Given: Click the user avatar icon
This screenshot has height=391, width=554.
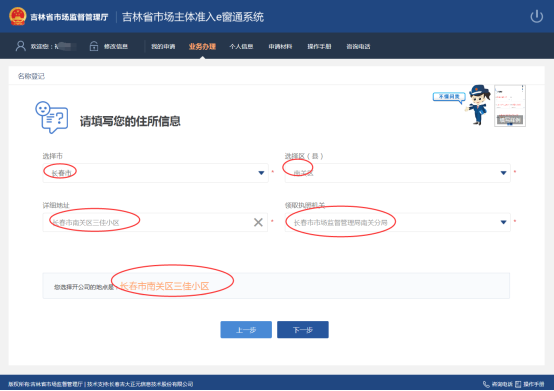Looking at the screenshot, I should 20,46.
